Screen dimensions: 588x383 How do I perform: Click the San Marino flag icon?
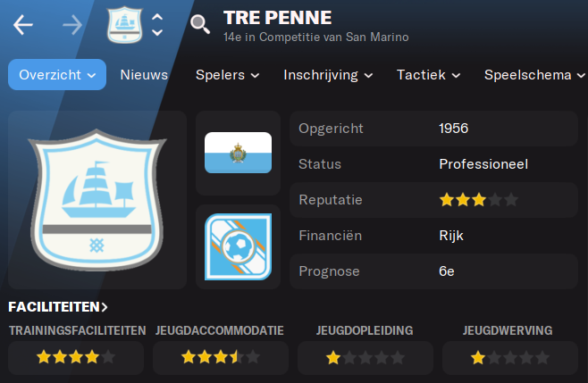click(238, 153)
